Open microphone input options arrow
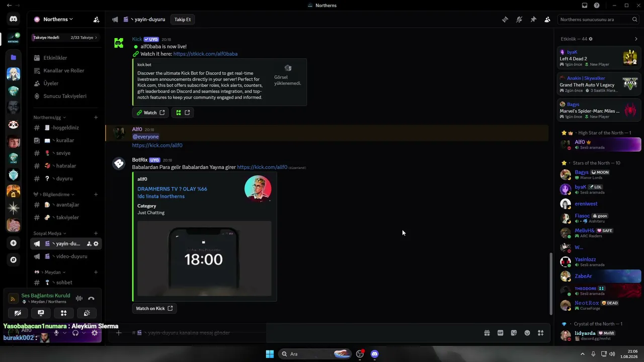644x362 pixels. point(64,333)
